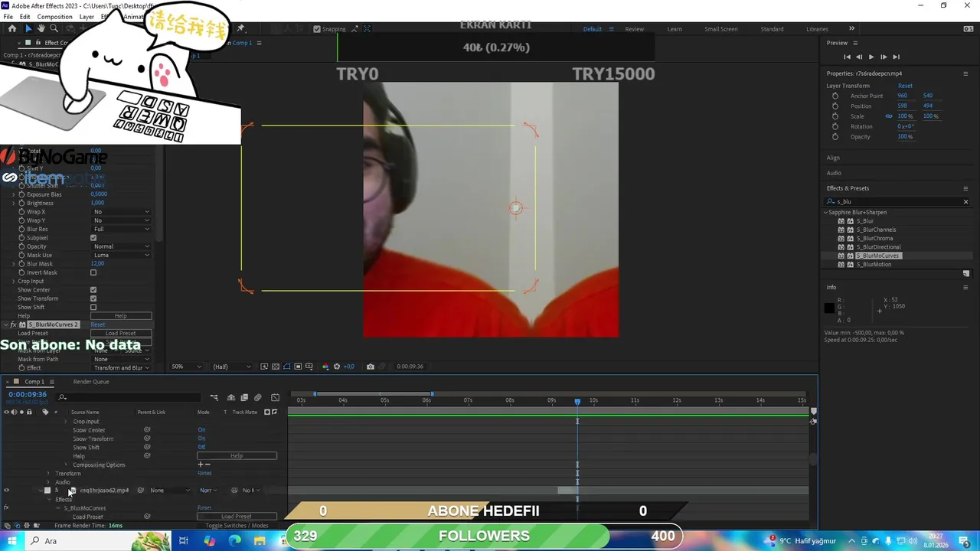Viewport: 980px width, 551px height.
Task: Jump to last frame in Preview
Action: point(896,57)
